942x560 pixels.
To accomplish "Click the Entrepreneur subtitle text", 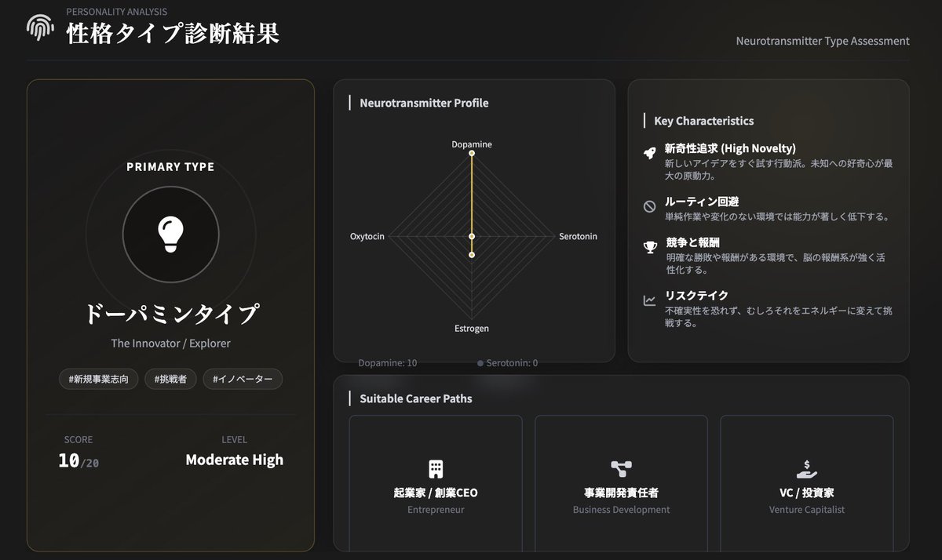I will coord(436,510).
